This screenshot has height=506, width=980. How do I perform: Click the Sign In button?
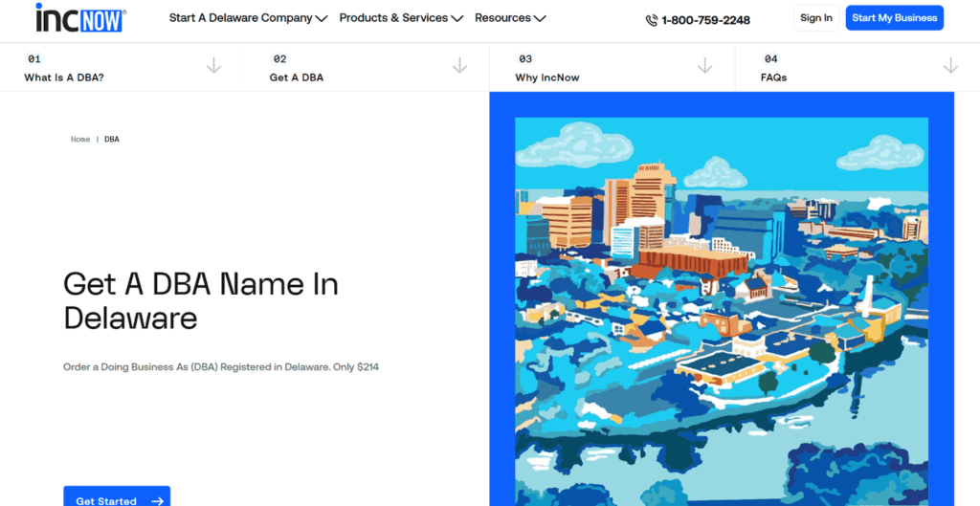coord(816,18)
